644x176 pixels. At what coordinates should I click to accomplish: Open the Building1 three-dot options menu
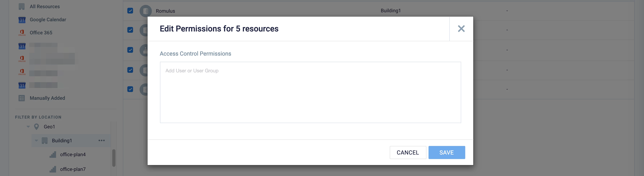coord(101,141)
